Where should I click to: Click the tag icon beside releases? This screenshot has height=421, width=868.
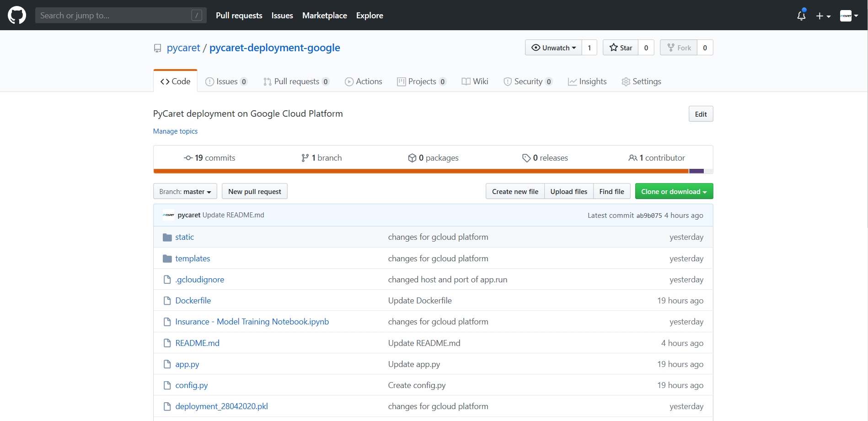526,158
